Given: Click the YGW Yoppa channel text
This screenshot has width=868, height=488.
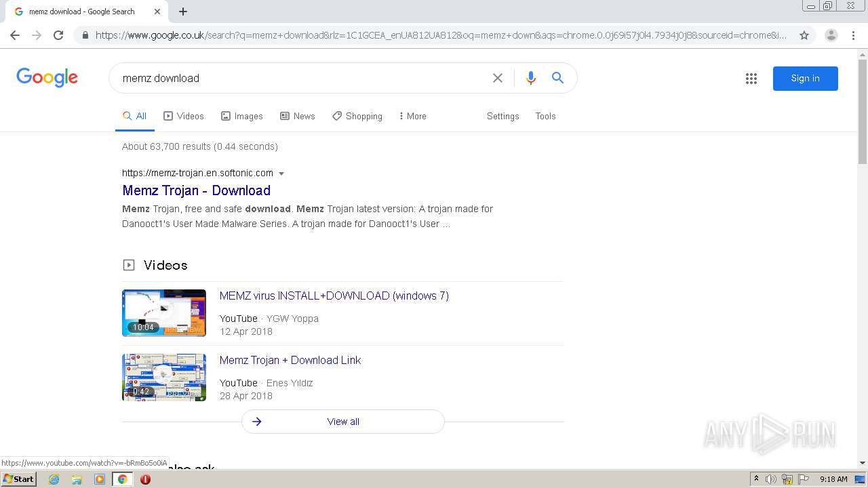Looking at the screenshot, I should coord(292,319).
